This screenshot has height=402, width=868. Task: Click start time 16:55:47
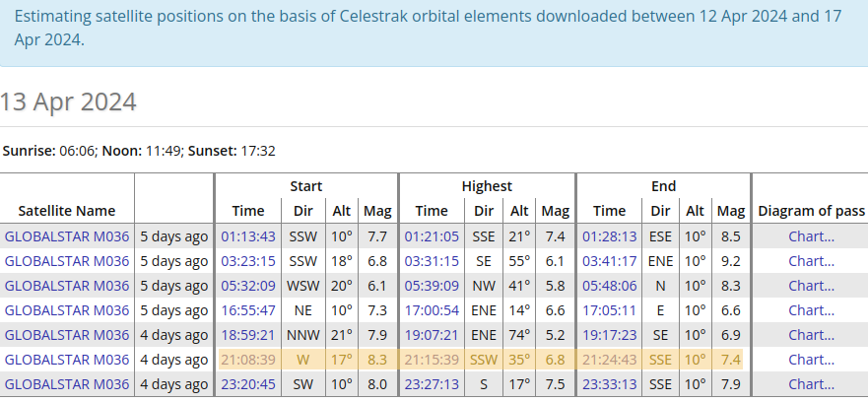click(x=248, y=310)
